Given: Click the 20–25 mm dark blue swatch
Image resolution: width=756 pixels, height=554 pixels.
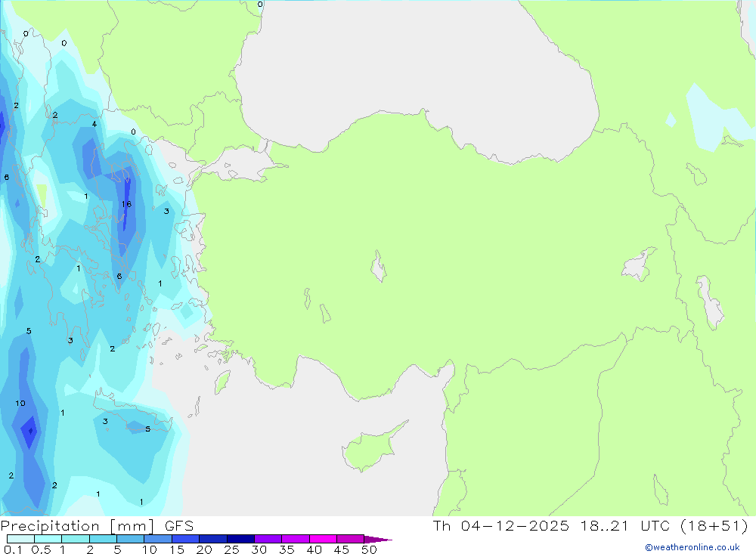Looking at the screenshot, I should (212, 539).
